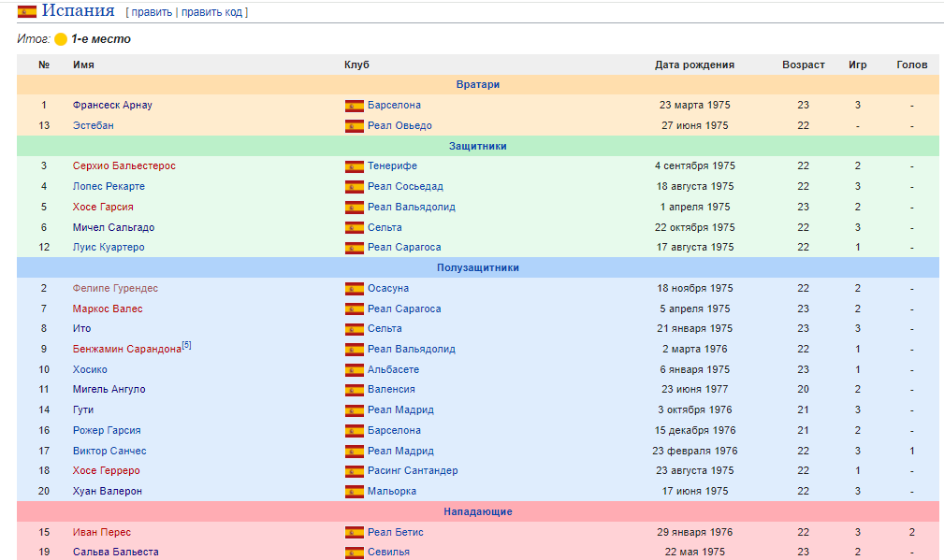
Task: Click the flag icon next to Севилья
Action: [354, 553]
